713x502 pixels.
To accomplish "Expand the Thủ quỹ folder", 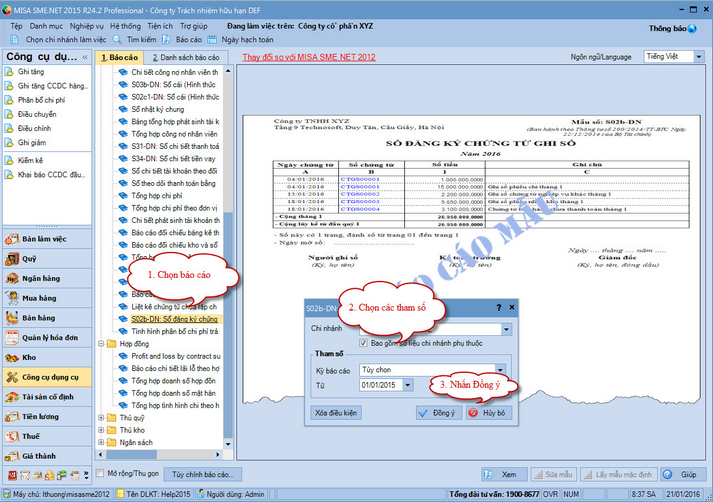I will 101,417.
